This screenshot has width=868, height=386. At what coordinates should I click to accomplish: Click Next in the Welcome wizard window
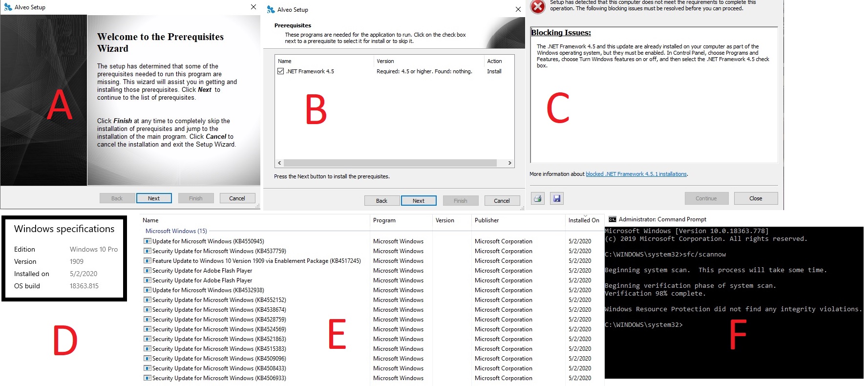click(x=154, y=198)
